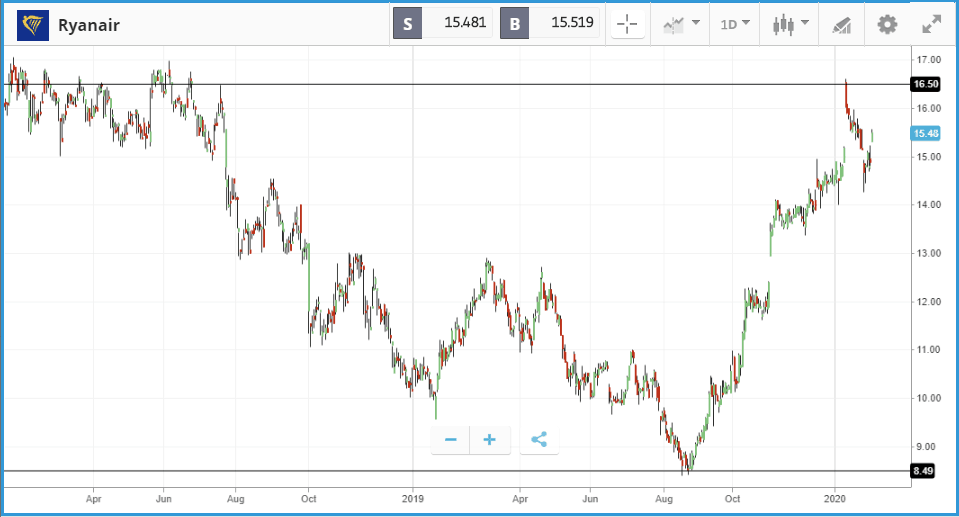Expand the chart type dropdown arrow

[x=805, y=23]
